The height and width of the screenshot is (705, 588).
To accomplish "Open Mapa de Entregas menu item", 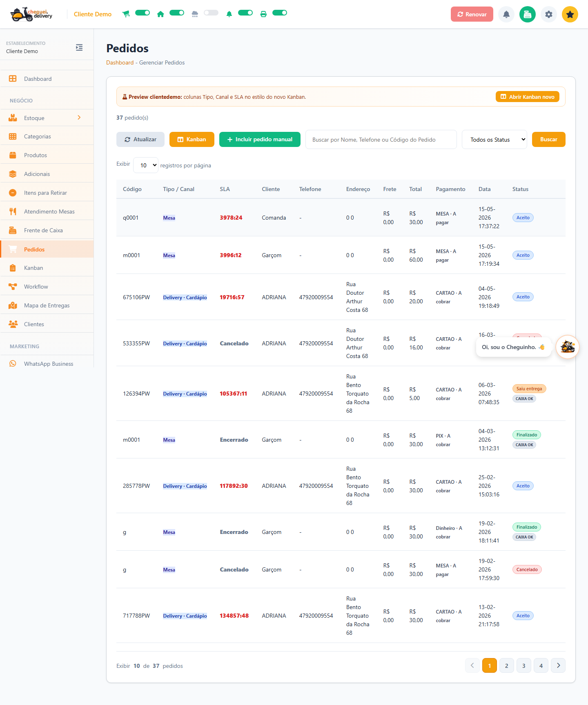I will 47,305.
